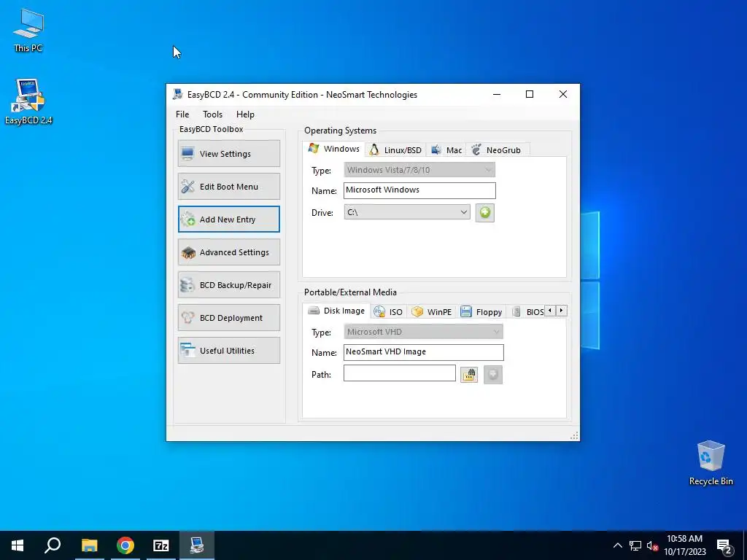This screenshot has width=747, height=560.
Task: Open 7-Zip from the taskbar
Action: click(161, 545)
